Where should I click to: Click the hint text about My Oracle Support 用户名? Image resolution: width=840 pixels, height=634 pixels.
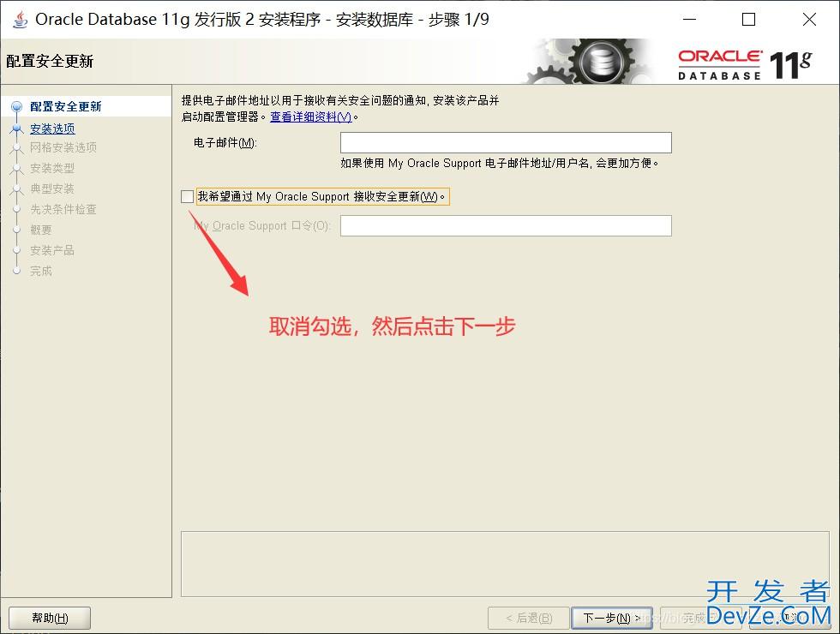pos(499,163)
